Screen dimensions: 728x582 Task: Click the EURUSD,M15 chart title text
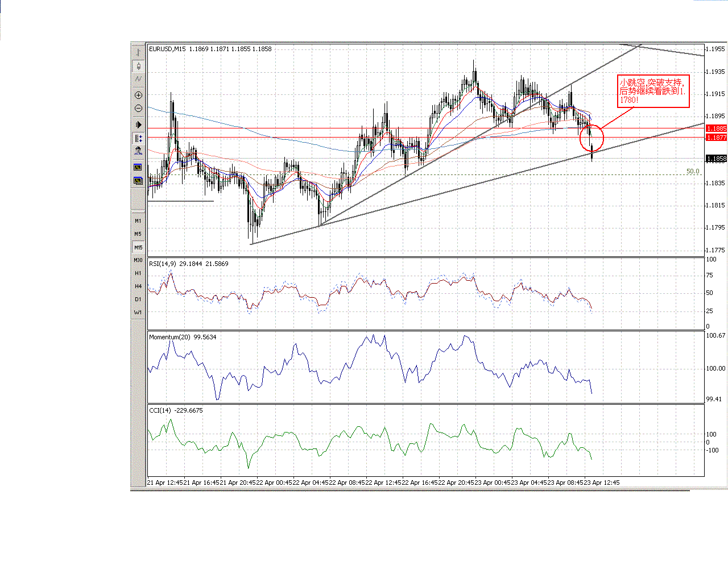[x=167, y=49]
